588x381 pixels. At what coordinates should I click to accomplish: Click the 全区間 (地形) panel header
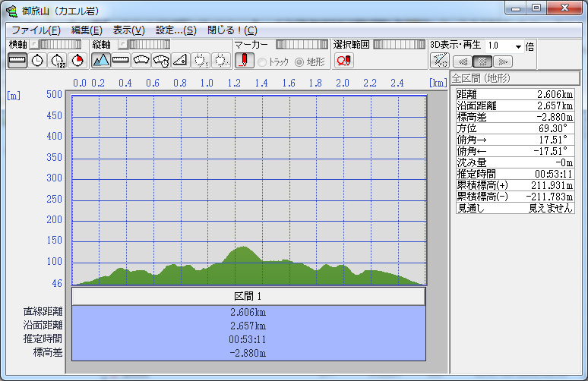[x=515, y=78]
